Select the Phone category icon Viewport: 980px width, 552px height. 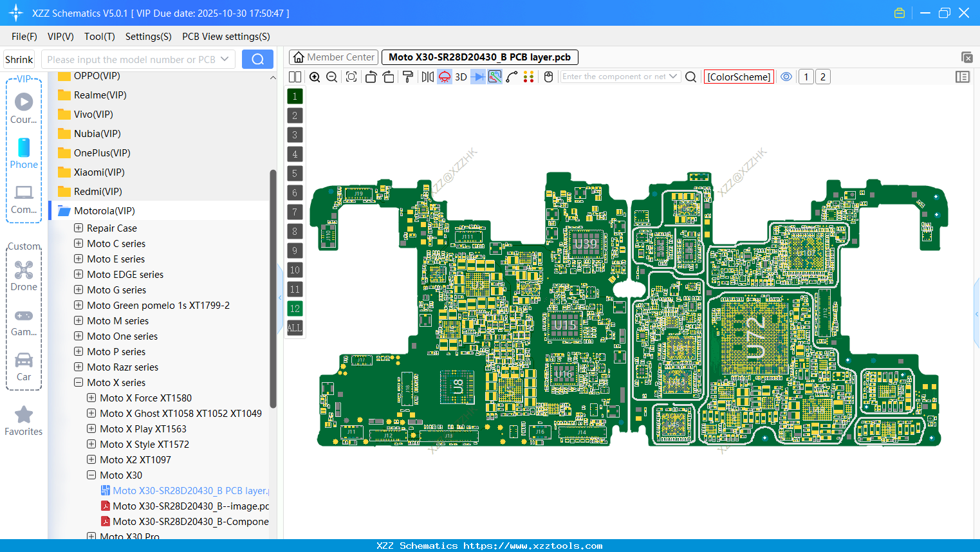pyautogui.click(x=24, y=154)
